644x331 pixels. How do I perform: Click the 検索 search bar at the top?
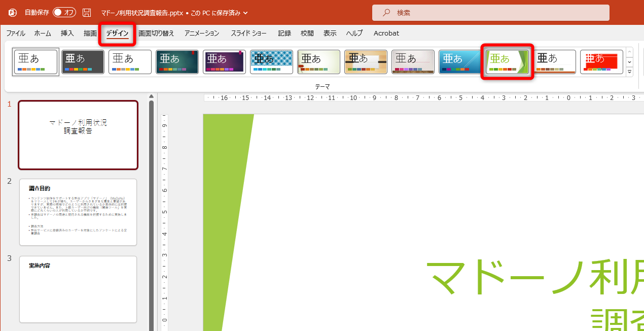490,12
